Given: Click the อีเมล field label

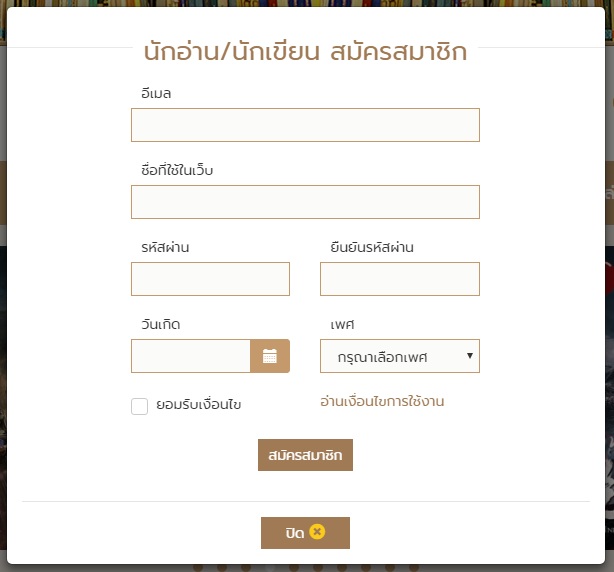Looking at the screenshot, I should [157, 93].
